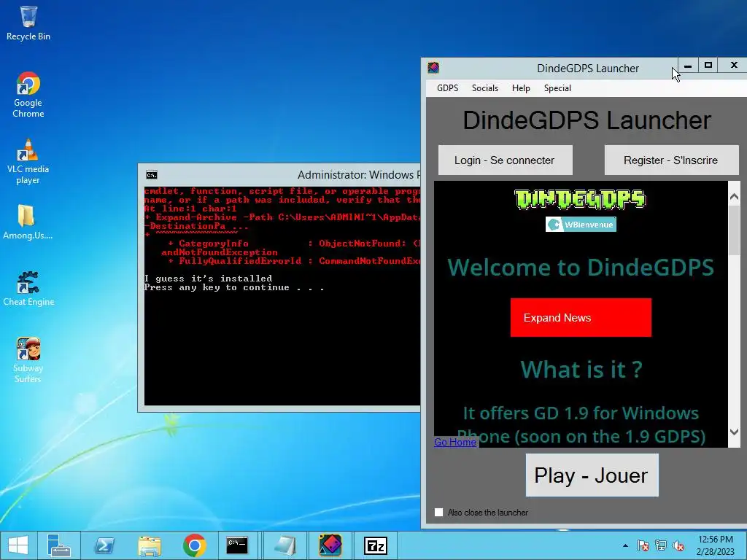Click the taskbar clock showing 12:56 PM
This screenshot has width=747, height=560.
click(x=715, y=545)
